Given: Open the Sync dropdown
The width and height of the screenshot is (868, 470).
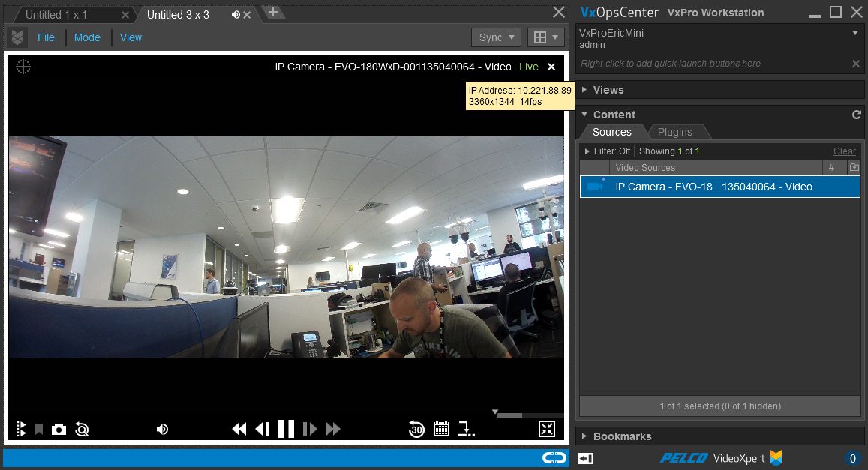Looking at the screenshot, I should pos(495,37).
